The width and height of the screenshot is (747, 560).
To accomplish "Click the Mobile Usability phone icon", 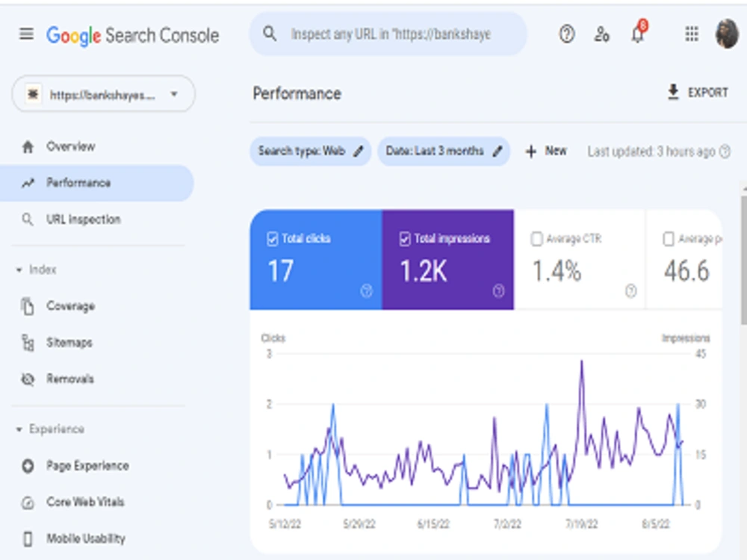I will [28, 539].
